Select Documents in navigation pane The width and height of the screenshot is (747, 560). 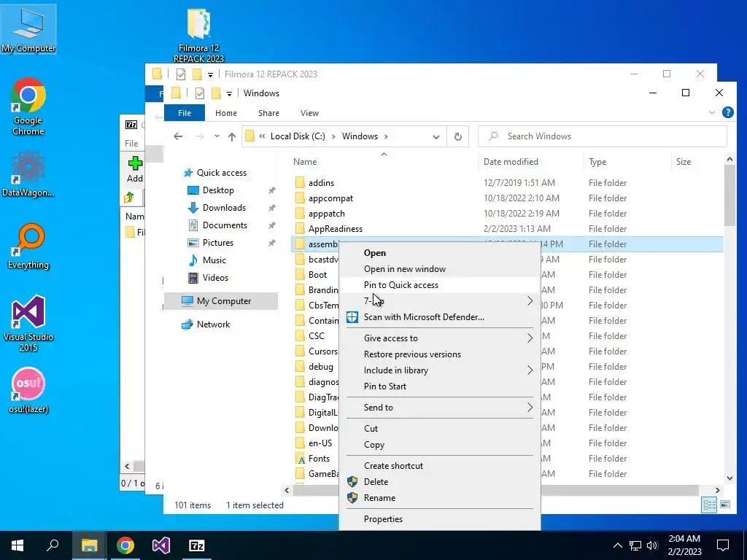pyautogui.click(x=225, y=225)
